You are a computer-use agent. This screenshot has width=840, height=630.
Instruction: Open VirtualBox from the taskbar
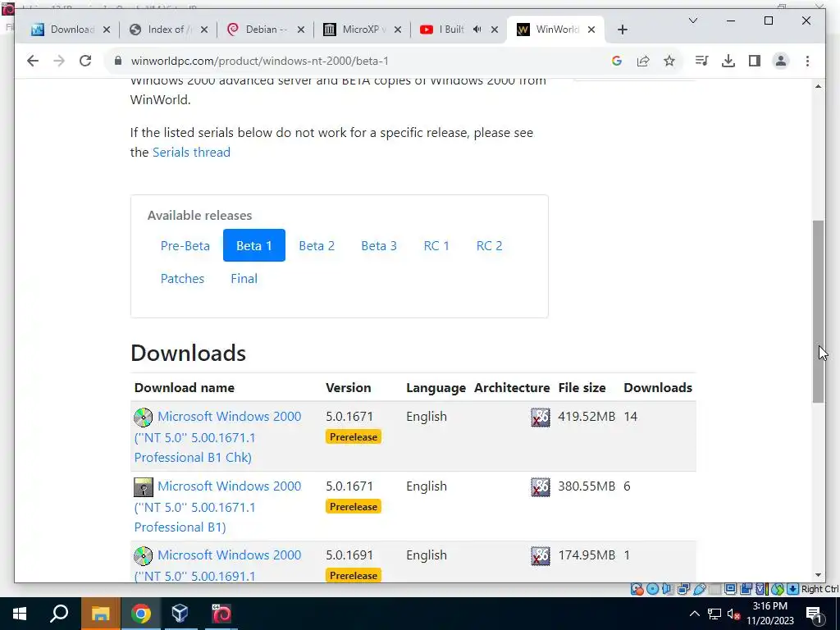(180, 614)
